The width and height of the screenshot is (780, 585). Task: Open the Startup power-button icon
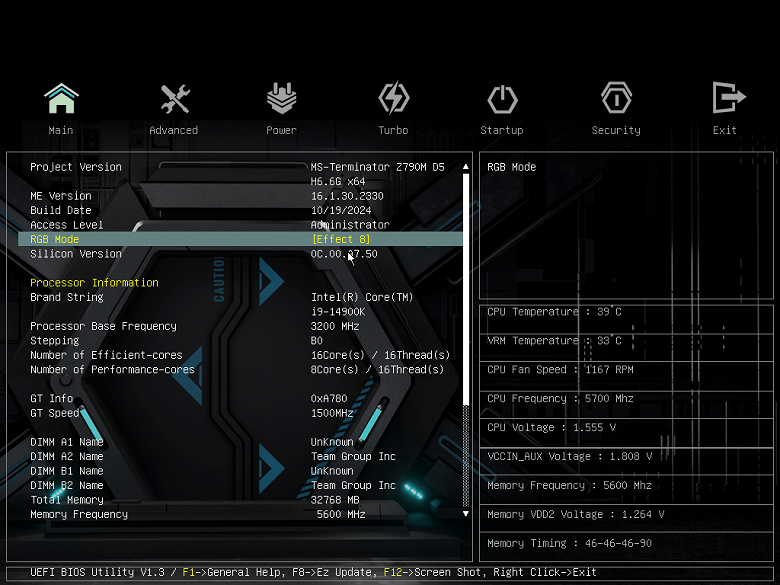[x=502, y=99]
